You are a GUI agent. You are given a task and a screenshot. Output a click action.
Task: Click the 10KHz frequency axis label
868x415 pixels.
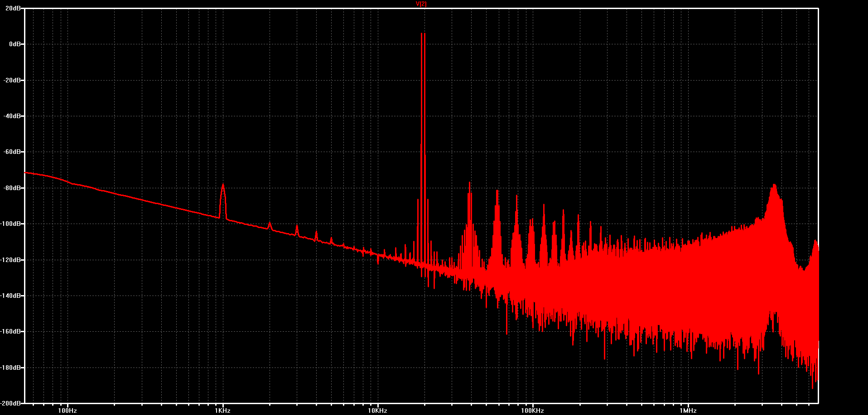(377, 411)
